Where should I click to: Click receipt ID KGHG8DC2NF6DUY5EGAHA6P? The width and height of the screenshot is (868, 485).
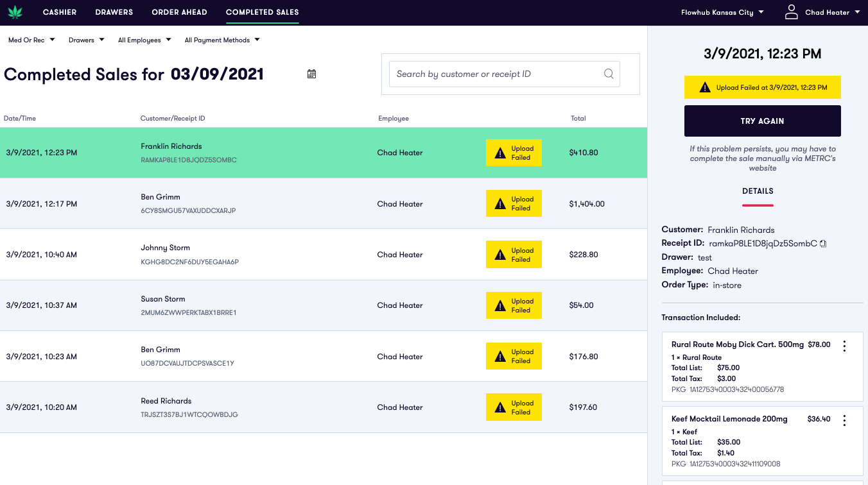pyautogui.click(x=190, y=262)
